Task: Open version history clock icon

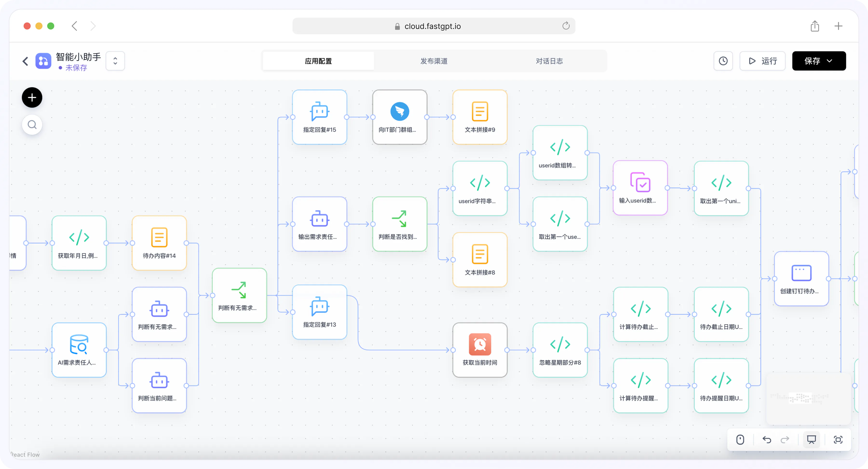Action: (723, 61)
